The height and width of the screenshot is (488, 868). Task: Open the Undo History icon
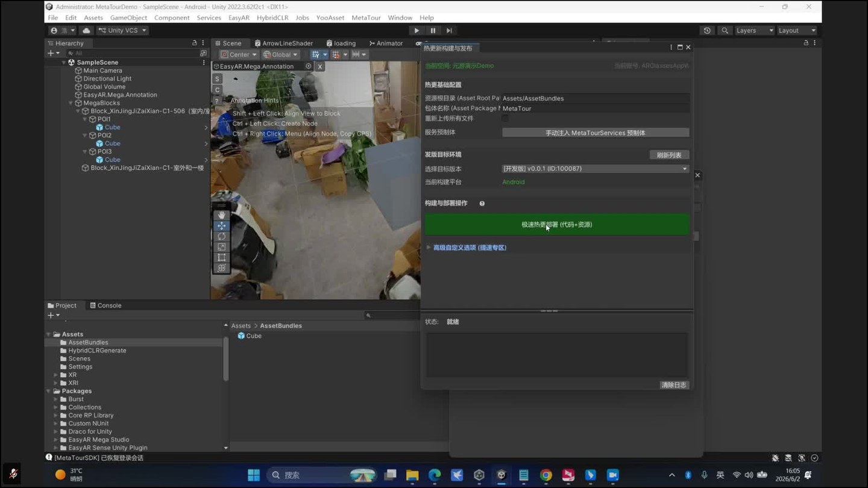pos(707,31)
